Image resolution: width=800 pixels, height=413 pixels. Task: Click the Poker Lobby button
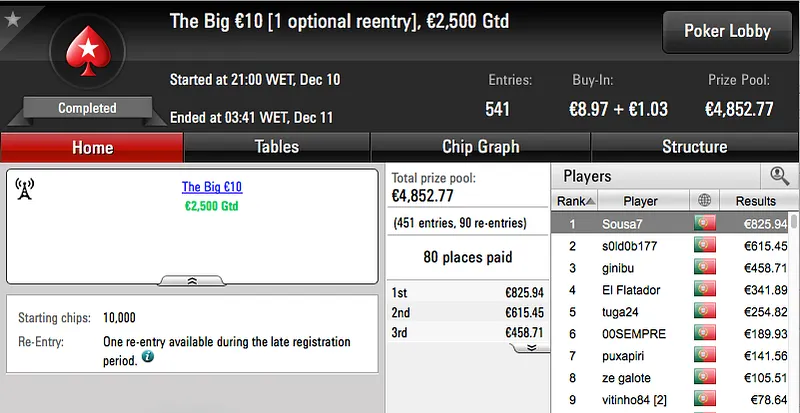(727, 31)
